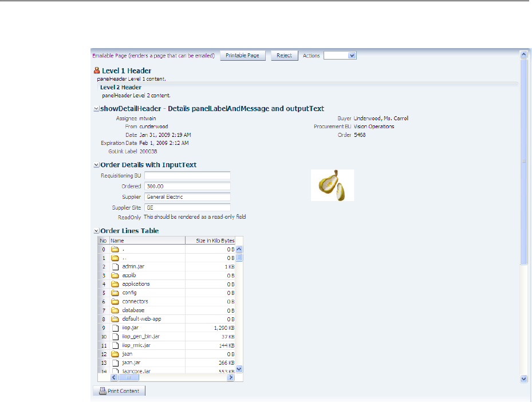Click the table's horizontal scrollbar thumb
The height and width of the screenshot is (402, 532).
(x=129, y=377)
